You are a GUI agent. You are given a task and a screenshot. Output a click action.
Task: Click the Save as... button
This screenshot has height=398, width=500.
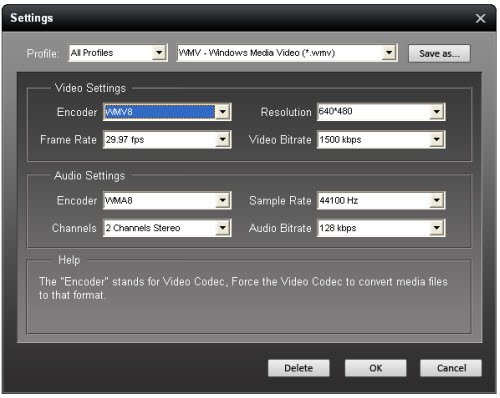coord(439,53)
